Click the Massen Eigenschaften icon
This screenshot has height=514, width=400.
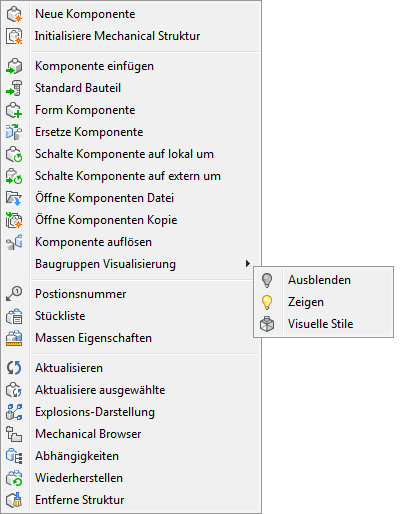tap(14, 338)
